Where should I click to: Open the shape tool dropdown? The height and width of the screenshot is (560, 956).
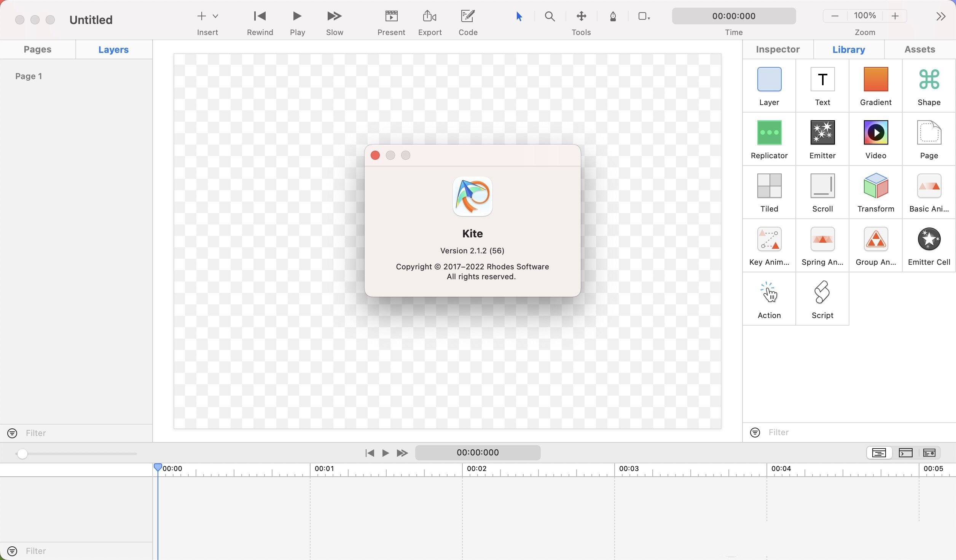(x=644, y=16)
